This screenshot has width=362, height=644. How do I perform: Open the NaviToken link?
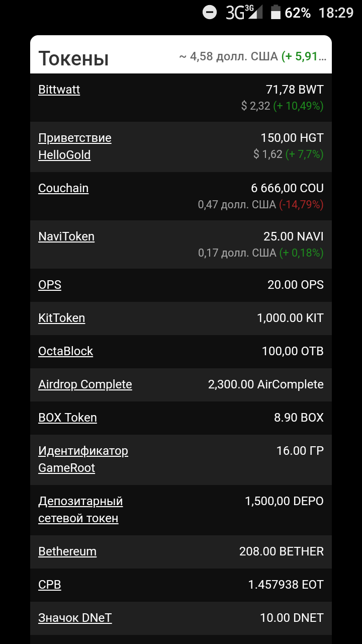click(66, 236)
